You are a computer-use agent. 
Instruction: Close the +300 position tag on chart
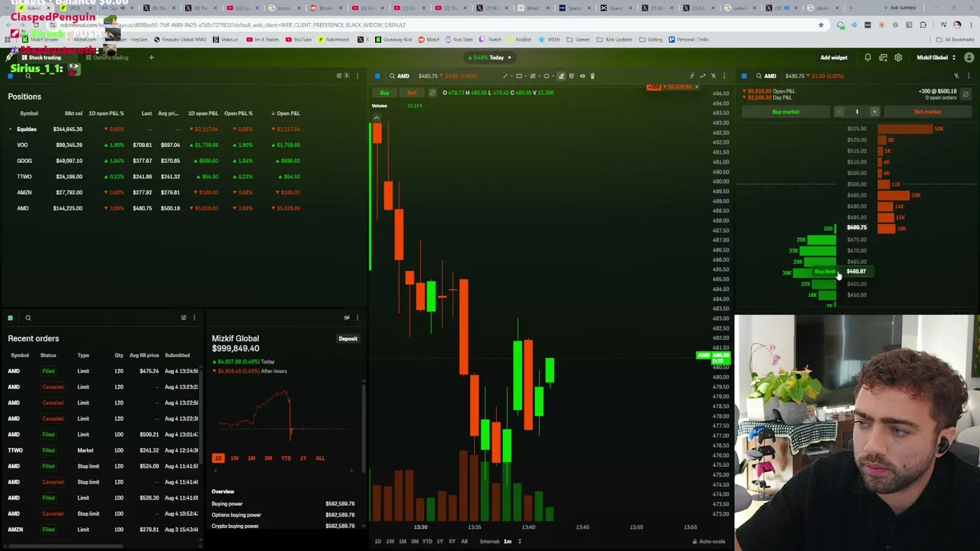click(x=697, y=87)
